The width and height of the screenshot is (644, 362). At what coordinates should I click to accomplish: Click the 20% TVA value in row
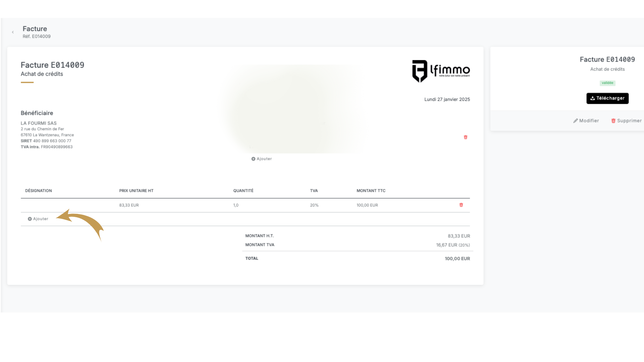[314, 205]
